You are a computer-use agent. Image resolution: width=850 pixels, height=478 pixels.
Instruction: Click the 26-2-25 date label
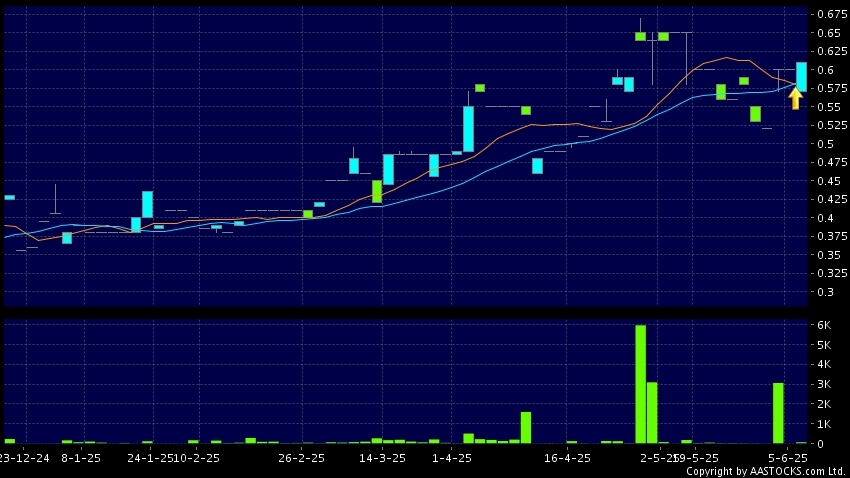301,458
